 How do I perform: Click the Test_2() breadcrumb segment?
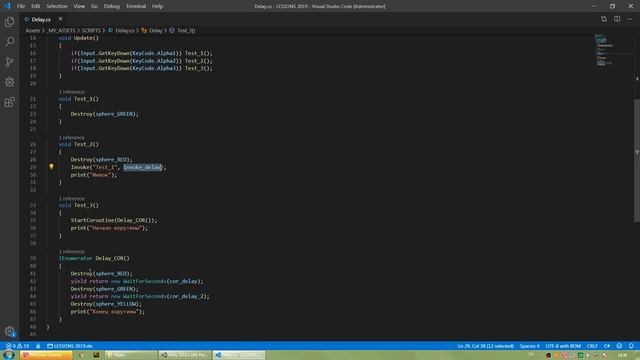coord(182,30)
